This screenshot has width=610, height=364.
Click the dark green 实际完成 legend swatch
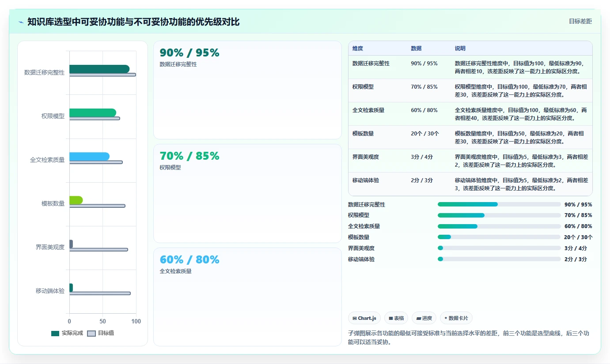point(55,334)
